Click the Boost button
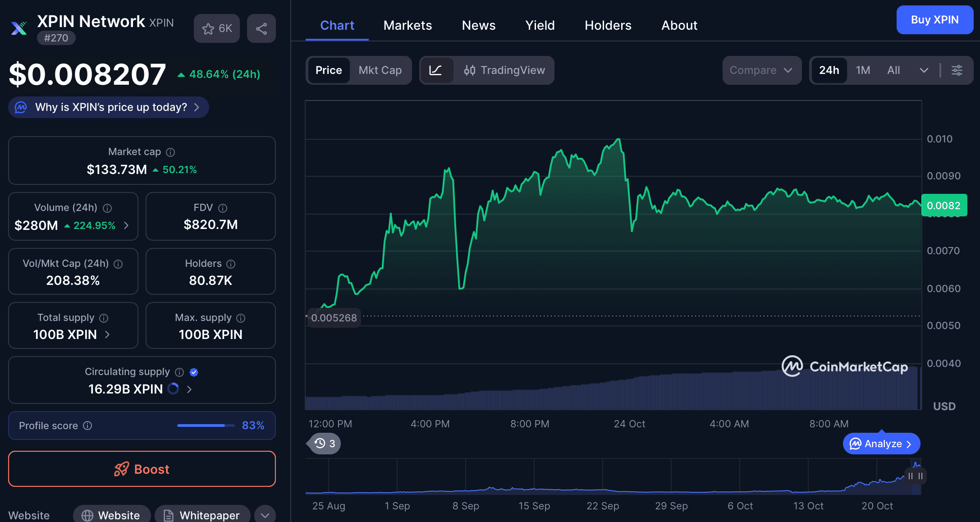This screenshot has width=980, height=522. click(x=142, y=469)
